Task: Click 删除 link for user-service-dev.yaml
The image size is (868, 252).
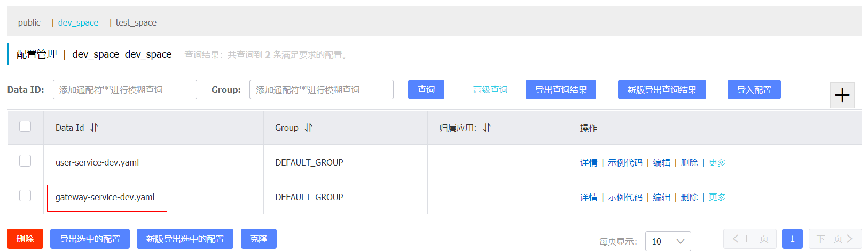Action: [x=690, y=162]
